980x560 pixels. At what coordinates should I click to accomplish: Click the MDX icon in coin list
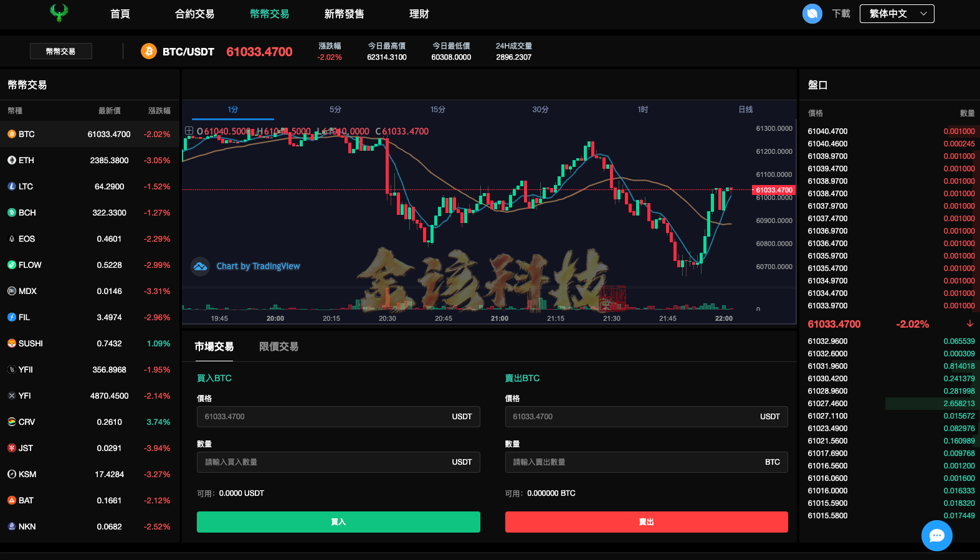[12, 291]
